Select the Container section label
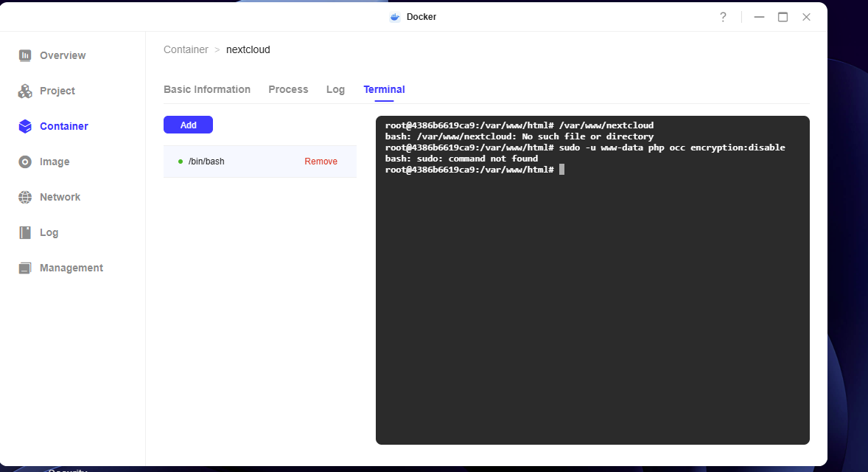This screenshot has height=472, width=868. point(63,126)
